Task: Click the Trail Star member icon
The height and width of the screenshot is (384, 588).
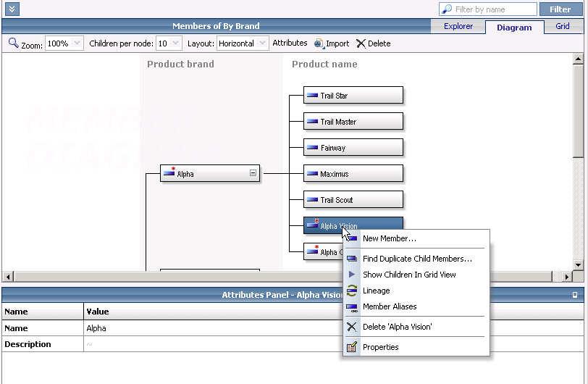Action: (312, 96)
